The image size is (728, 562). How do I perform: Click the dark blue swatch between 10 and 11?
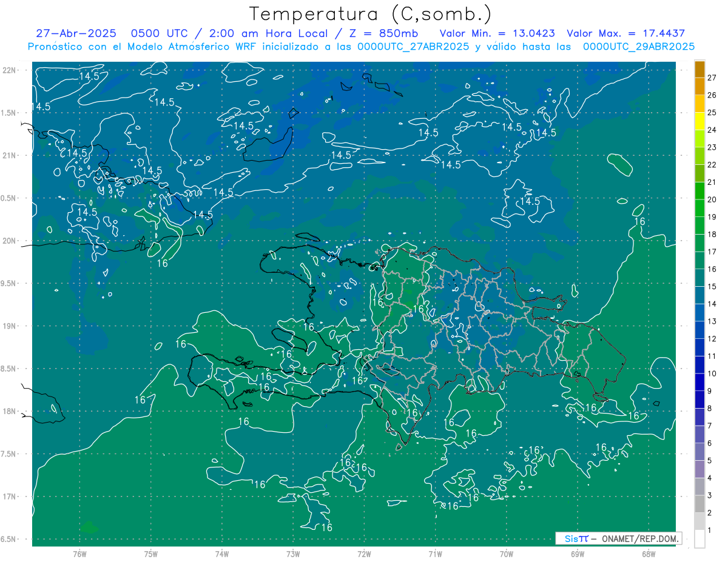point(699,364)
